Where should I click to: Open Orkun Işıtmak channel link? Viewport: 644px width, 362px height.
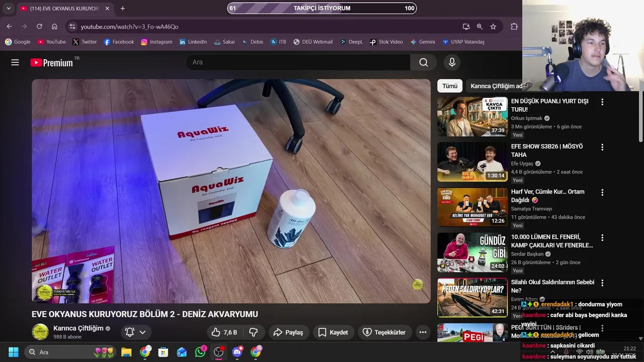pyautogui.click(x=527, y=118)
